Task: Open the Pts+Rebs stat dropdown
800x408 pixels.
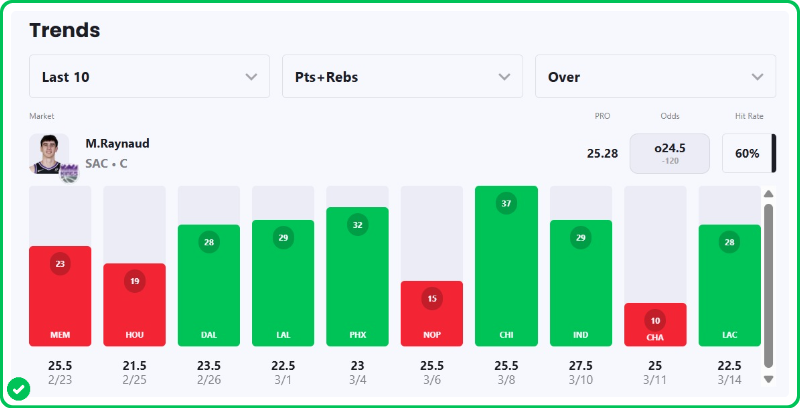Action: pos(402,76)
